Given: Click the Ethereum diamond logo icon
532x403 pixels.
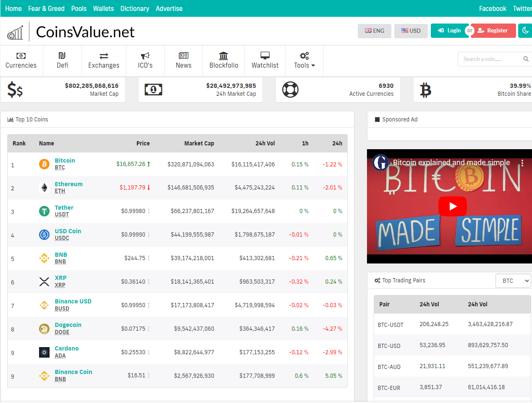Looking at the screenshot, I should pyautogui.click(x=44, y=187).
